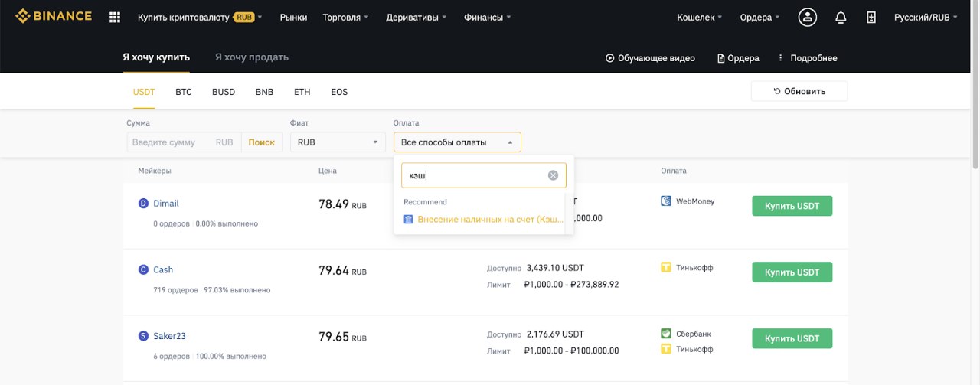The image size is (980, 385).
Task: Click the ₽1,000.00 - ₽100,000.00 limit
Action: pyautogui.click(x=571, y=351)
